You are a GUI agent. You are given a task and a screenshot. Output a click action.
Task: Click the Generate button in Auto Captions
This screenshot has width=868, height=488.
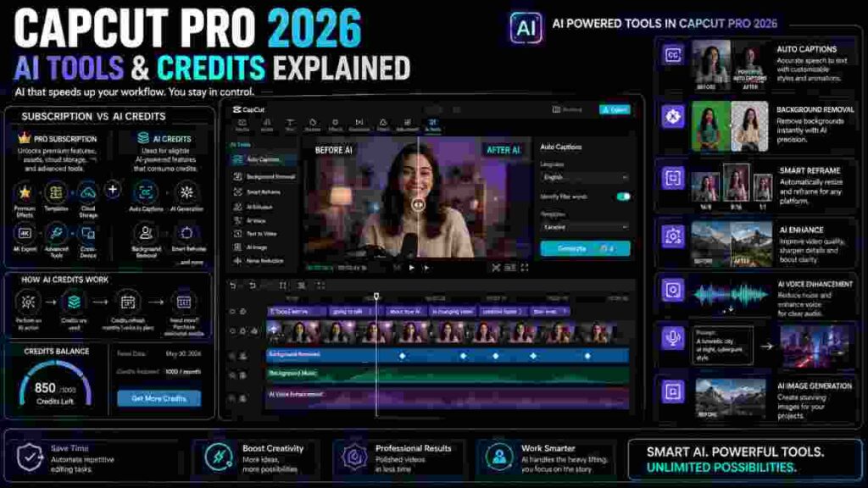point(585,248)
